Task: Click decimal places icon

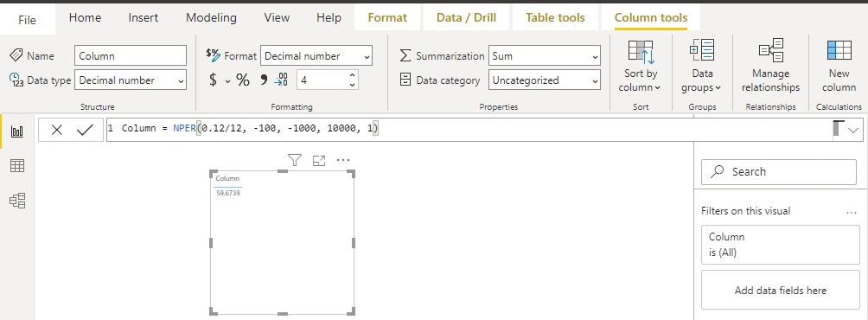Action: point(281,80)
